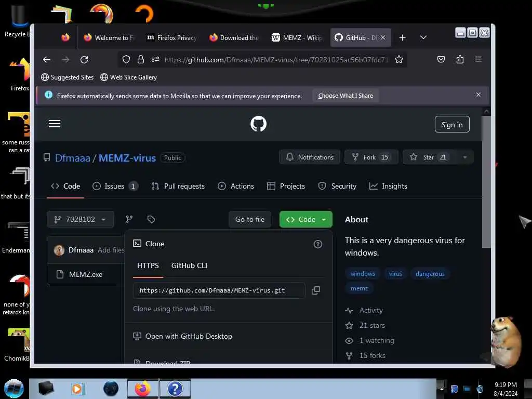
Task: Click the windows topic tag
Action: coord(363,274)
